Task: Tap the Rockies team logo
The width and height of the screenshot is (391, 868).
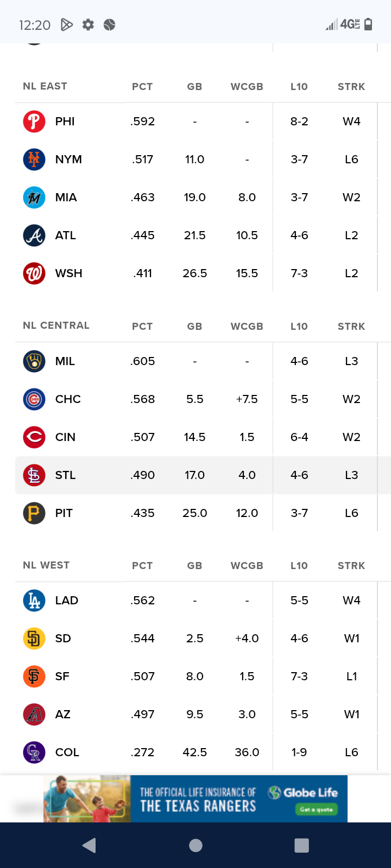Action: tap(34, 752)
